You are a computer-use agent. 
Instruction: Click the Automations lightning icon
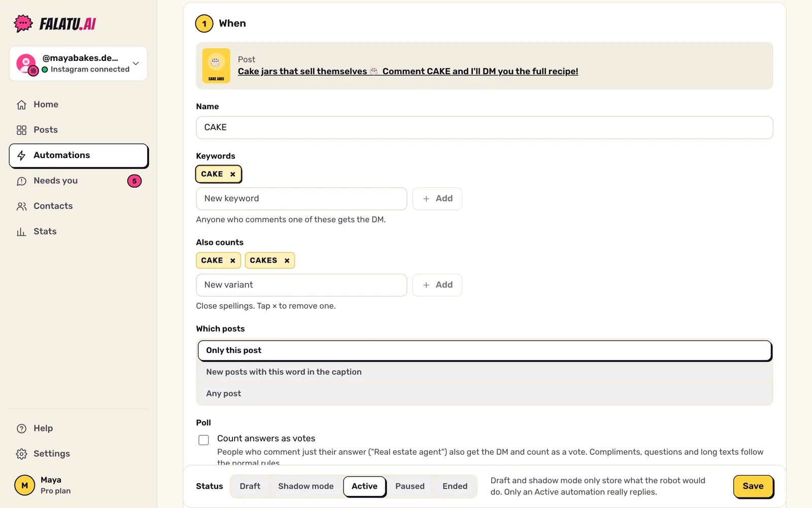(21, 155)
